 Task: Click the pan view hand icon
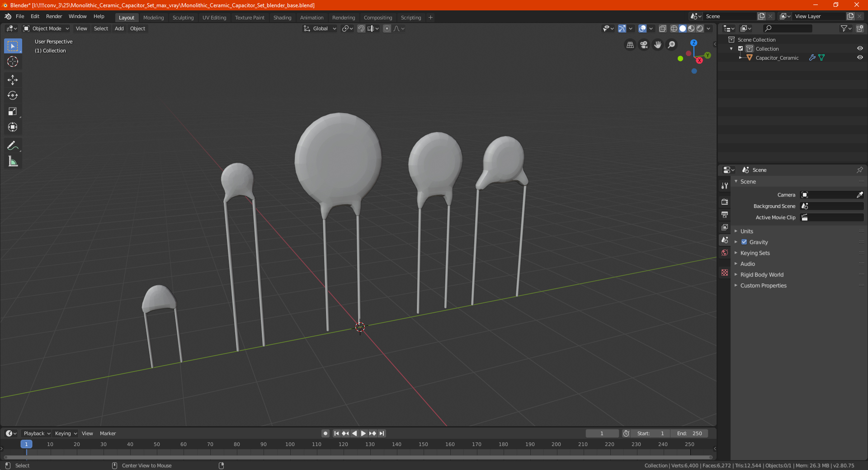click(658, 45)
